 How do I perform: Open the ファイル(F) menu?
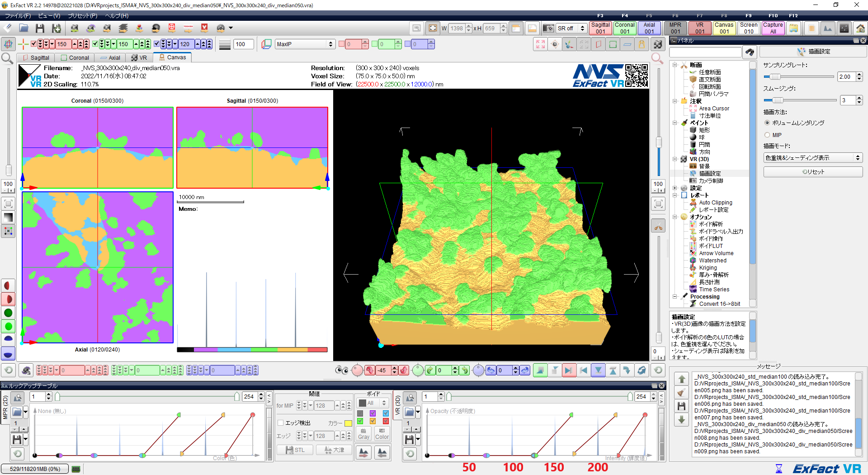coord(17,16)
